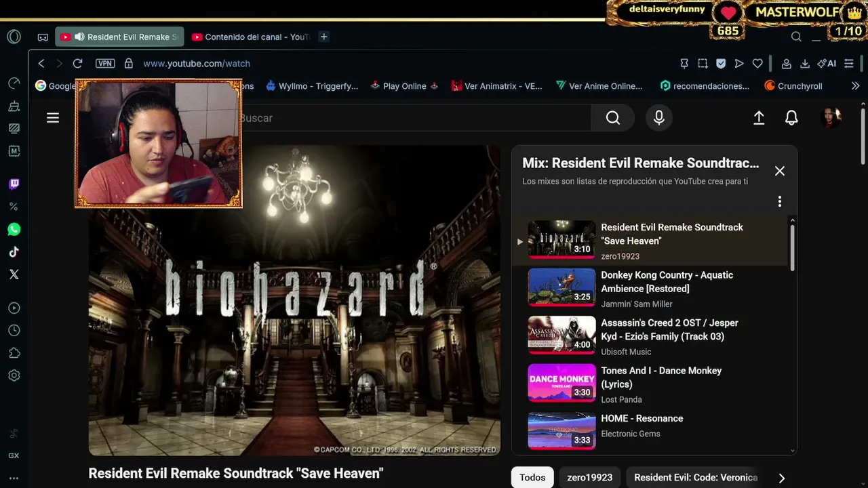Open the Mix panel three-dot menu
The width and height of the screenshot is (868, 488).
coord(780,201)
